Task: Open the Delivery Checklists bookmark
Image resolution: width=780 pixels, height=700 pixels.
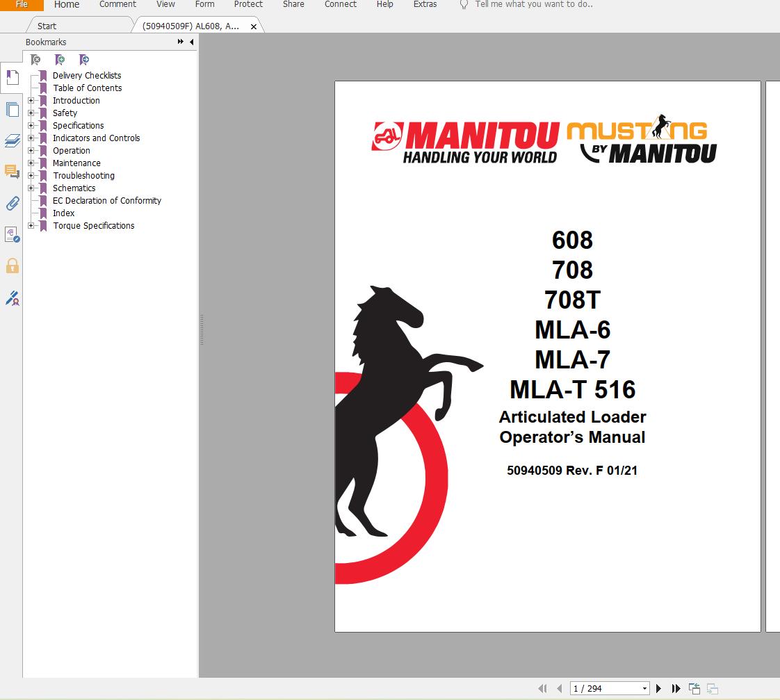Action: point(87,75)
